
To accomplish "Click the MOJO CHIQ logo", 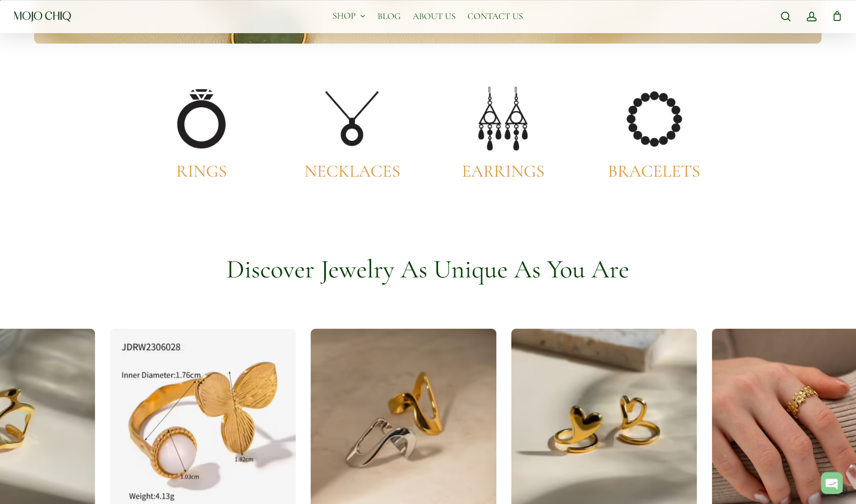I will click(42, 16).
